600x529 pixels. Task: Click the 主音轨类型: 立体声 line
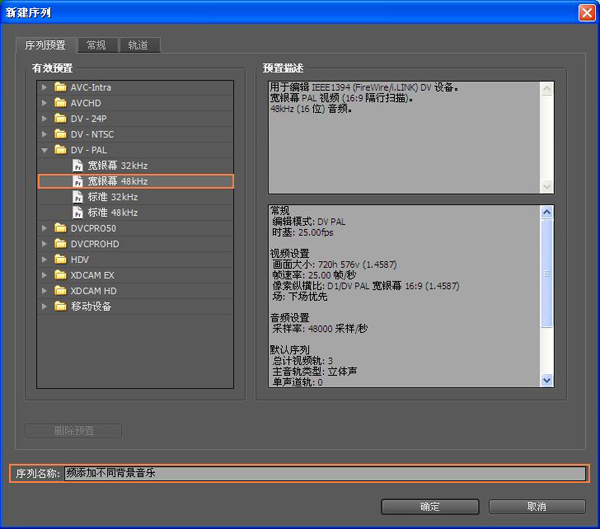click(x=315, y=371)
